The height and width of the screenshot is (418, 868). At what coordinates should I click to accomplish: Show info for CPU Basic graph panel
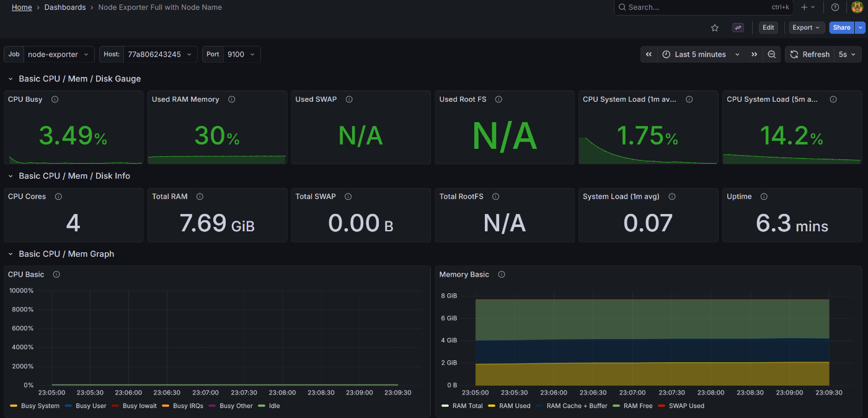pyautogui.click(x=56, y=275)
